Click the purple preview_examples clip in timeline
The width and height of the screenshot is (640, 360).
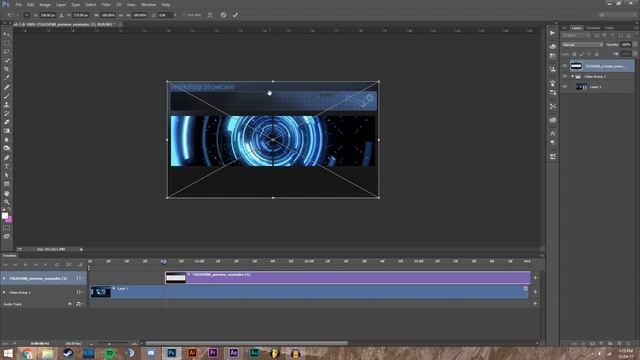pos(348,278)
